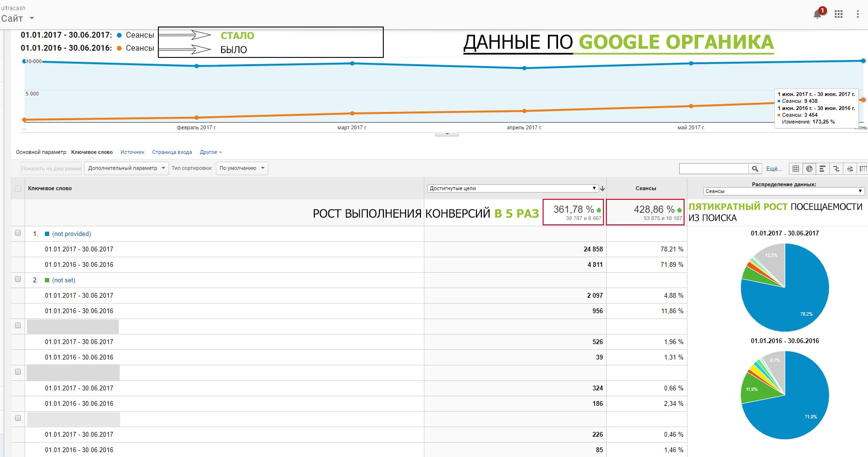Click the sort descending arrow by goals column
The image size is (868, 457).
point(602,189)
